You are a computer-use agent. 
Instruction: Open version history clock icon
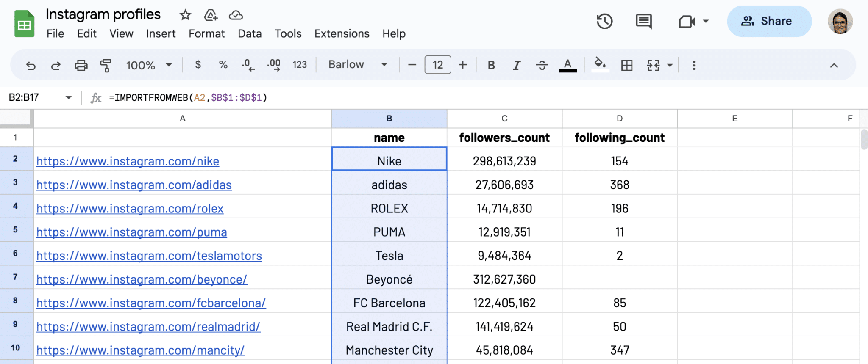click(x=604, y=21)
